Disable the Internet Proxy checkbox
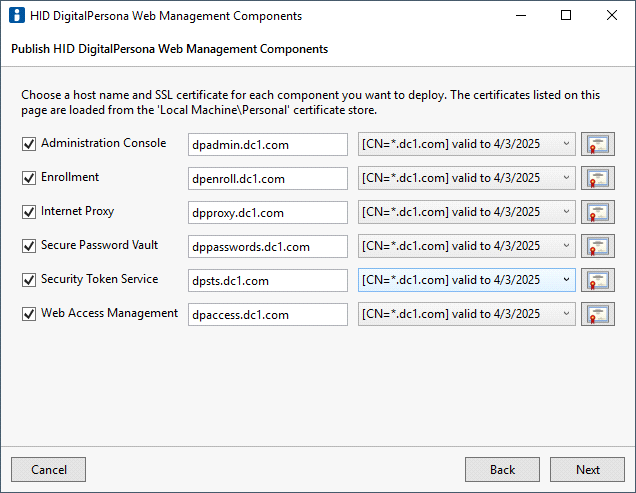 coord(28,212)
